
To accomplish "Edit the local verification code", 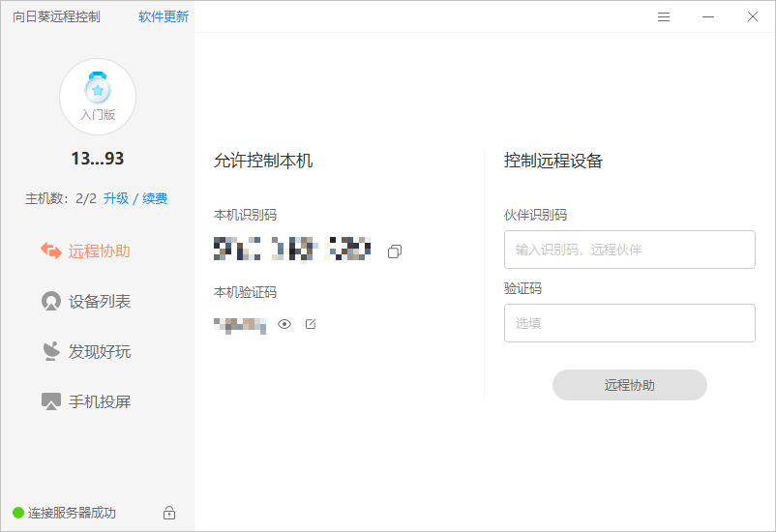I will click(x=311, y=324).
